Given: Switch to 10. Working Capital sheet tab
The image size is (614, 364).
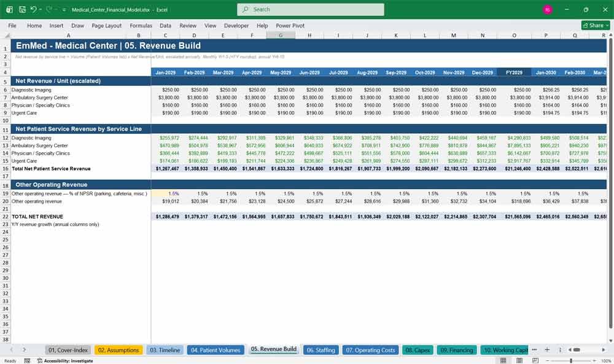Looking at the screenshot, I should tap(505, 350).
